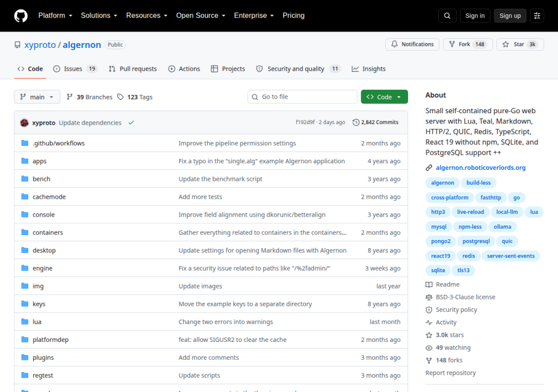Open algernon.roboticoverlords.org link
The image size is (558, 392).
click(x=481, y=168)
